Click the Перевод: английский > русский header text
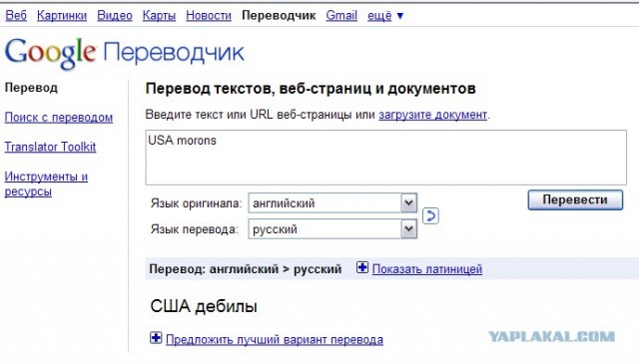Screen dimensions: 639x364 coord(246,269)
